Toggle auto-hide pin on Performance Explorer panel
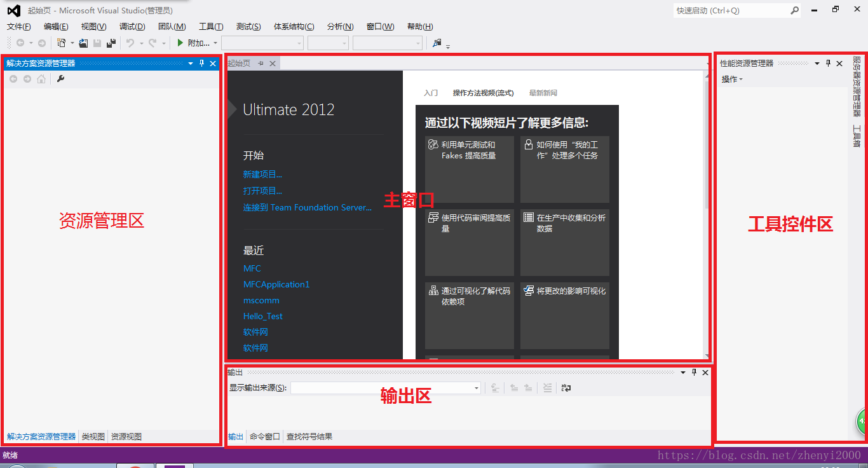The image size is (868, 468). pos(828,63)
